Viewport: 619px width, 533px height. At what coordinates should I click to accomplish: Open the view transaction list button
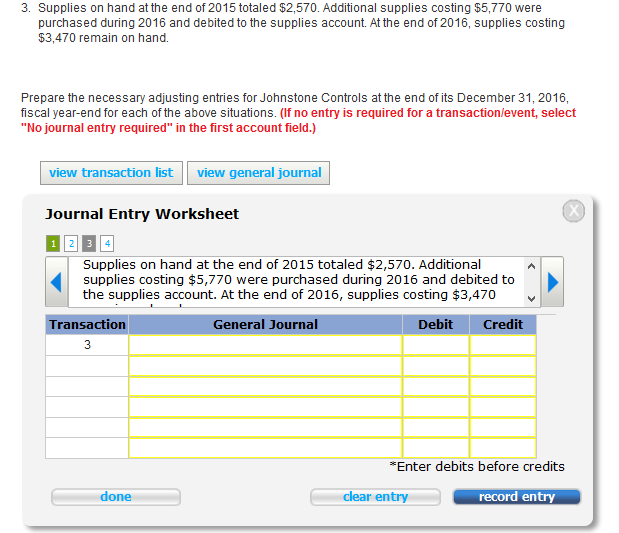pyautogui.click(x=111, y=173)
